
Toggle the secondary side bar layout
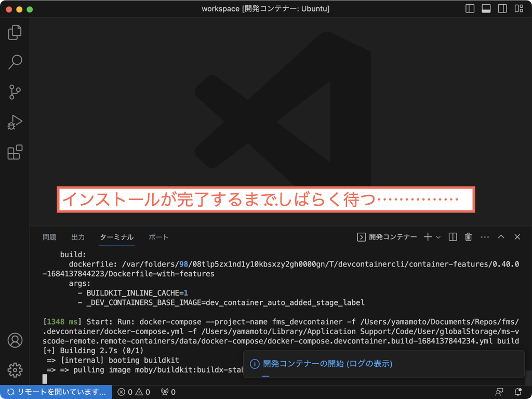click(502, 9)
